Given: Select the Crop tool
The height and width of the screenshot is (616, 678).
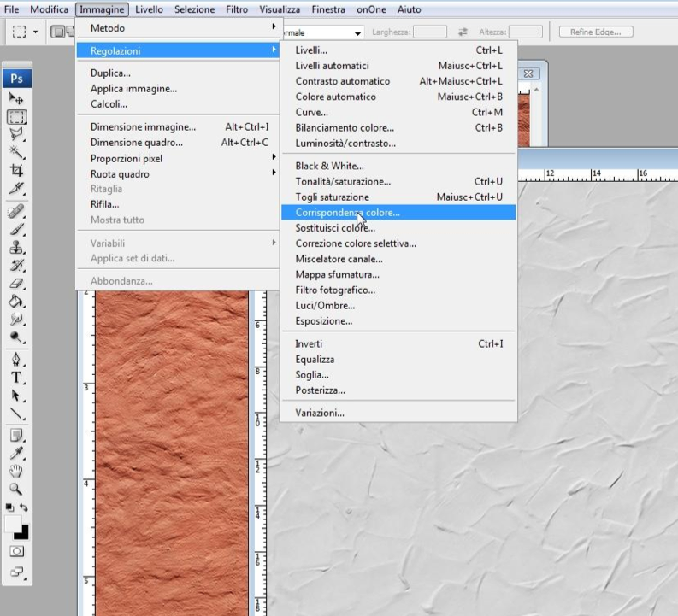Looking at the screenshot, I should [x=16, y=170].
